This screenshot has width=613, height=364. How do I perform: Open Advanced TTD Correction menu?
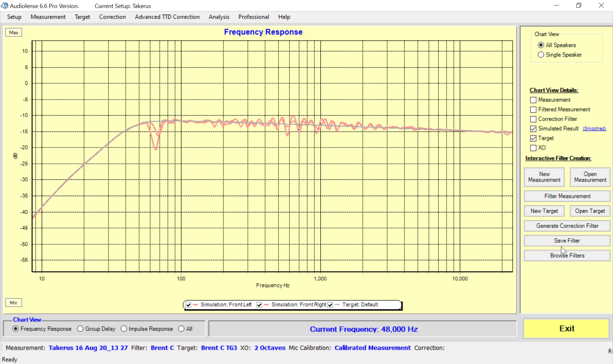click(x=167, y=17)
